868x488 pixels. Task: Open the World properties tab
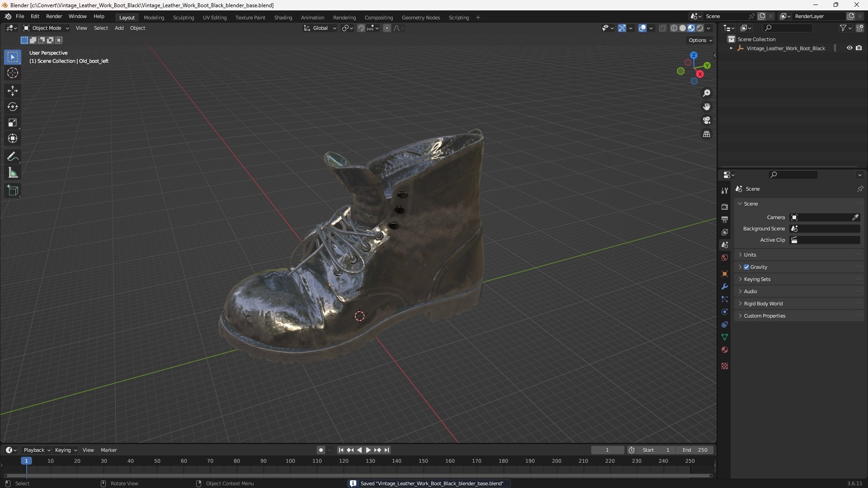[x=725, y=258]
